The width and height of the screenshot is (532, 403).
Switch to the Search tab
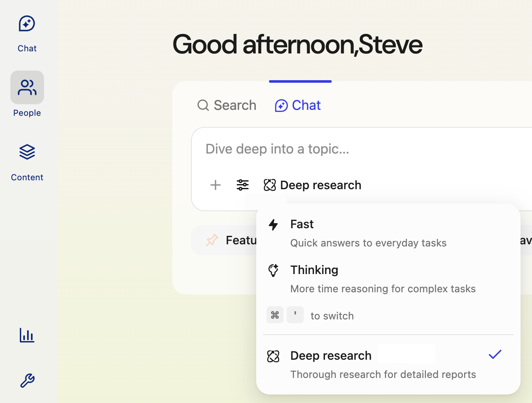[x=227, y=105]
